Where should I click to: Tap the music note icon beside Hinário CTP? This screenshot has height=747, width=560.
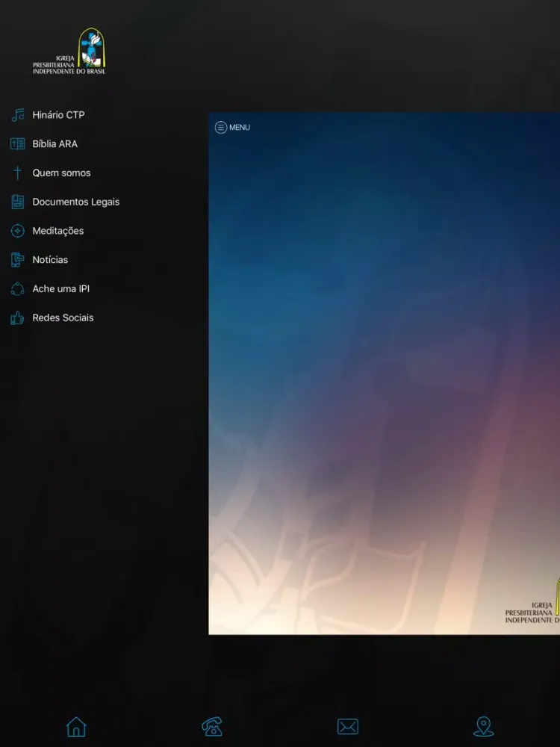point(18,115)
